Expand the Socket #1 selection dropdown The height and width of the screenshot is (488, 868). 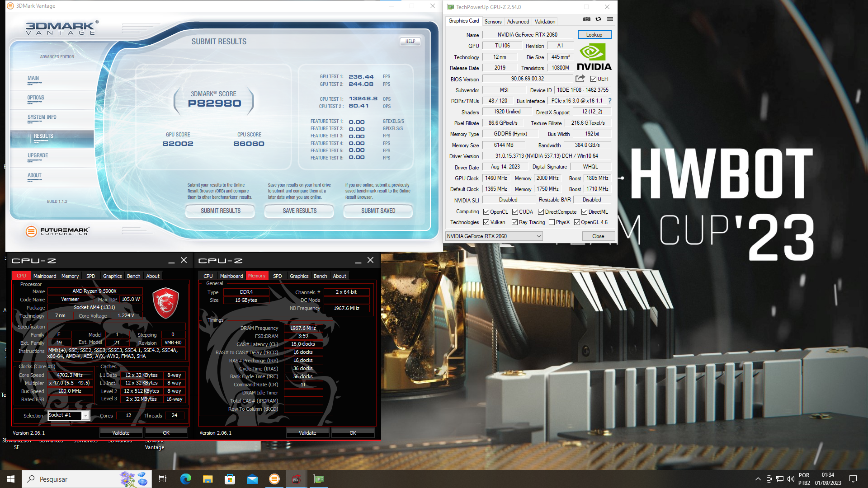coord(85,416)
